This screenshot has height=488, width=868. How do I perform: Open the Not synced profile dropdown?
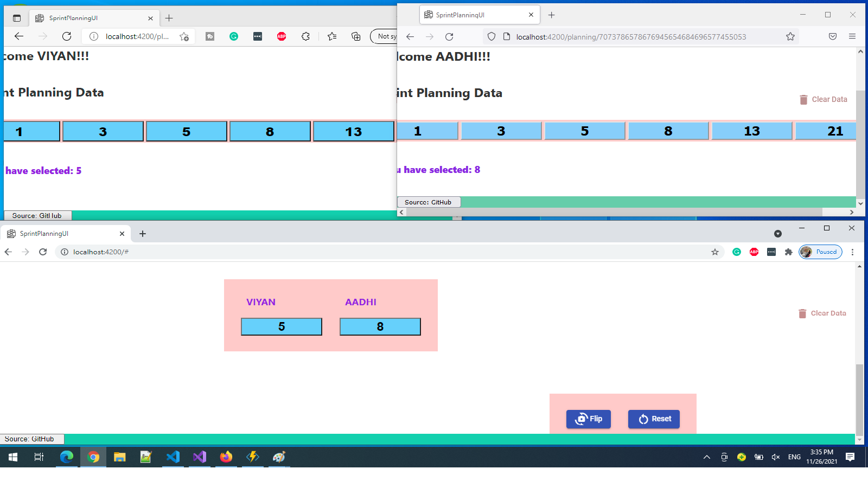pos(387,36)
